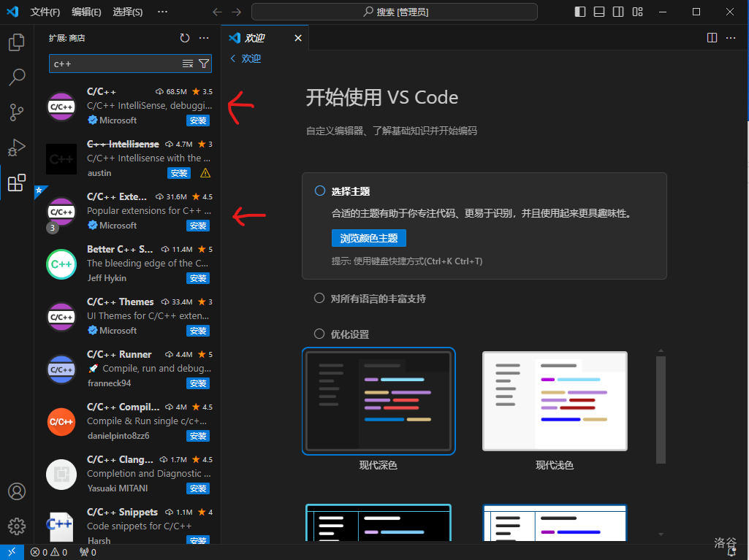Viewport: 749px width, 560px height.
Task: Install C/C++ Runner extension
Action: pyautogui.click(x=198, y=383)
